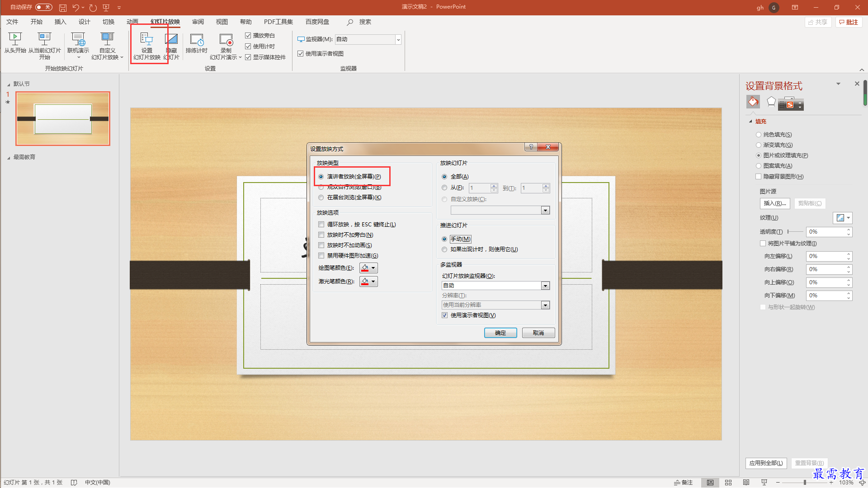Screen dimensions: 868x488
Task: Uncheck Use Timings (使用计时)
Action: coord(248,46)
